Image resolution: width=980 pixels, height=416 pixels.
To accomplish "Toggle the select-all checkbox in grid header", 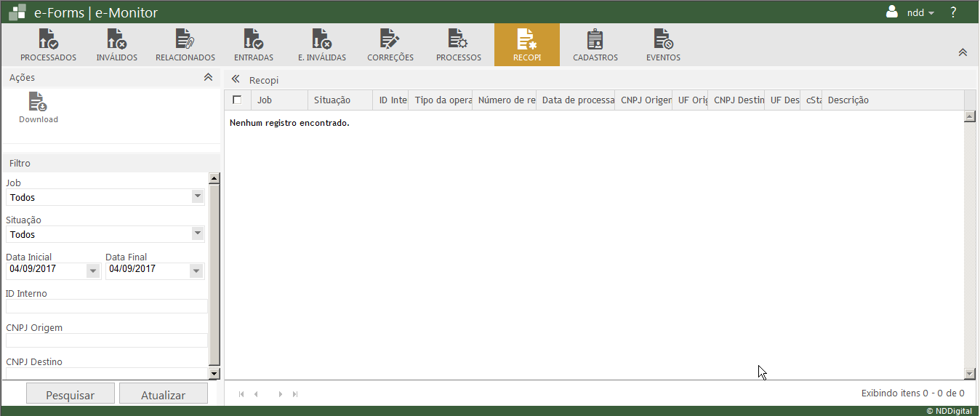I will pyautogui.click(x=237, y=100).
